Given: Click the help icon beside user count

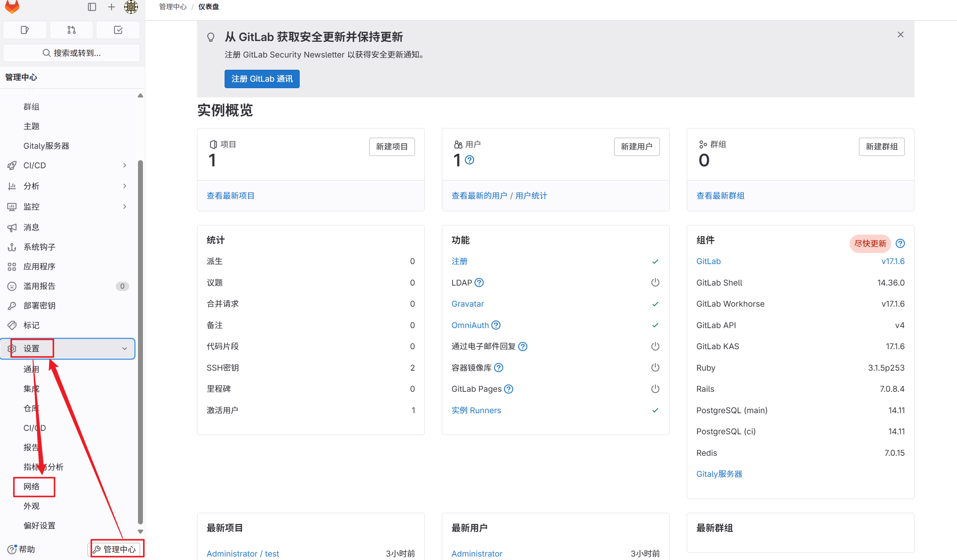Looking at the screenshot, I should click(469, 160).
